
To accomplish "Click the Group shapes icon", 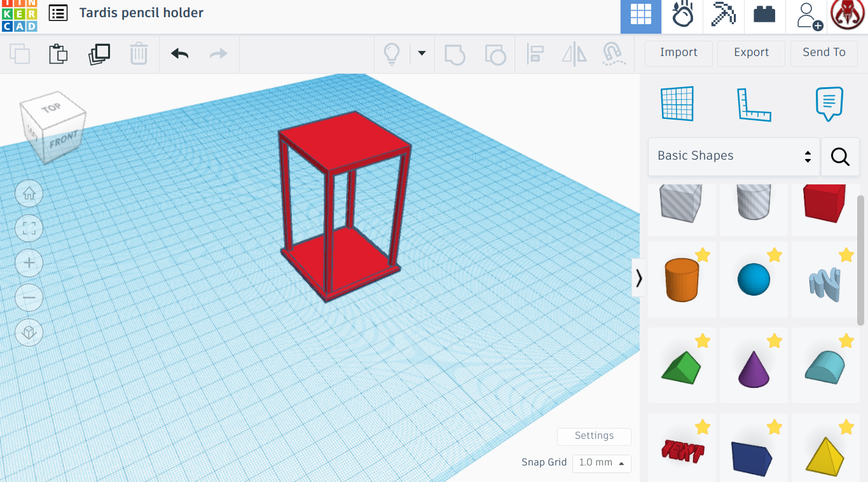I will (455, 54).
